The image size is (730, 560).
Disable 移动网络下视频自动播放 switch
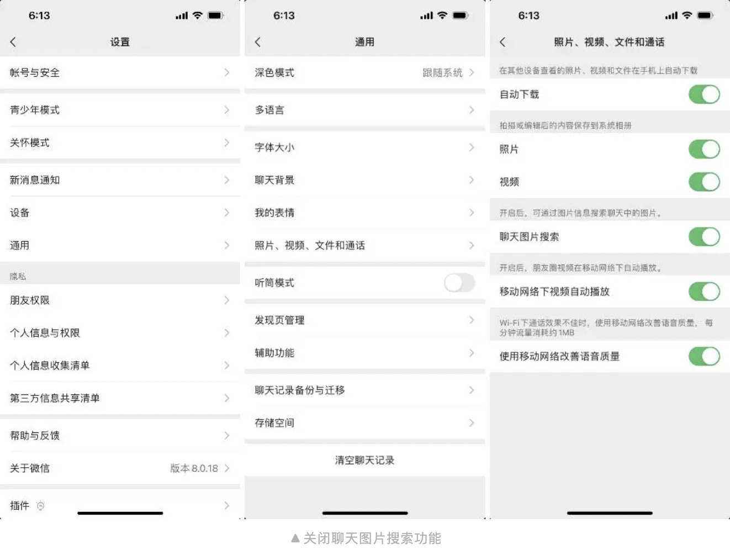(x=704, y=292)
